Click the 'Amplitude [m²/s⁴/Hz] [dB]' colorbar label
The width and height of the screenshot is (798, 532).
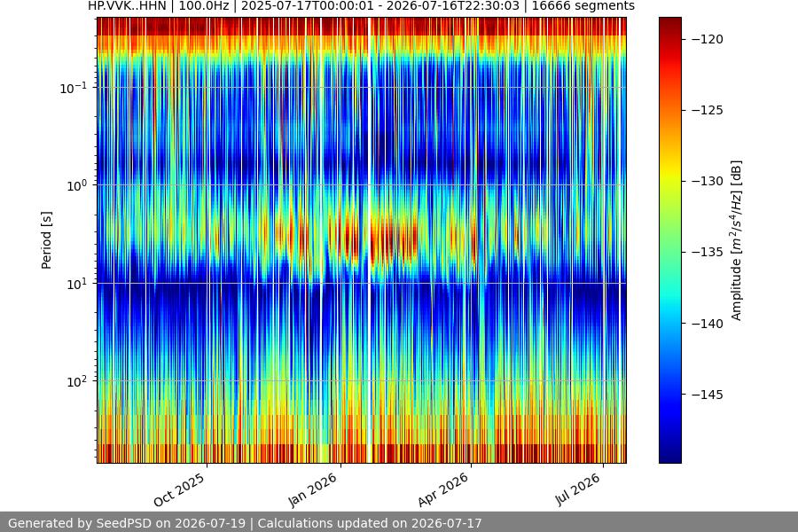click(736, 240)
